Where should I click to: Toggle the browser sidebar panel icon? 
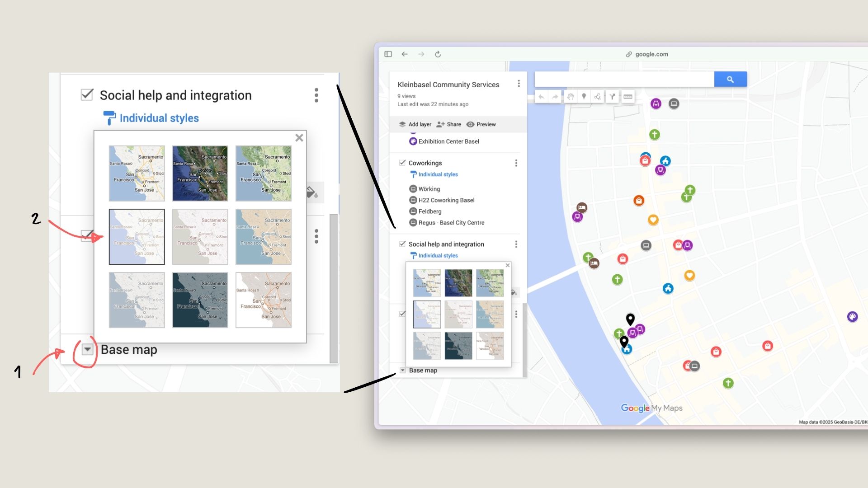(x=388, y=54)
